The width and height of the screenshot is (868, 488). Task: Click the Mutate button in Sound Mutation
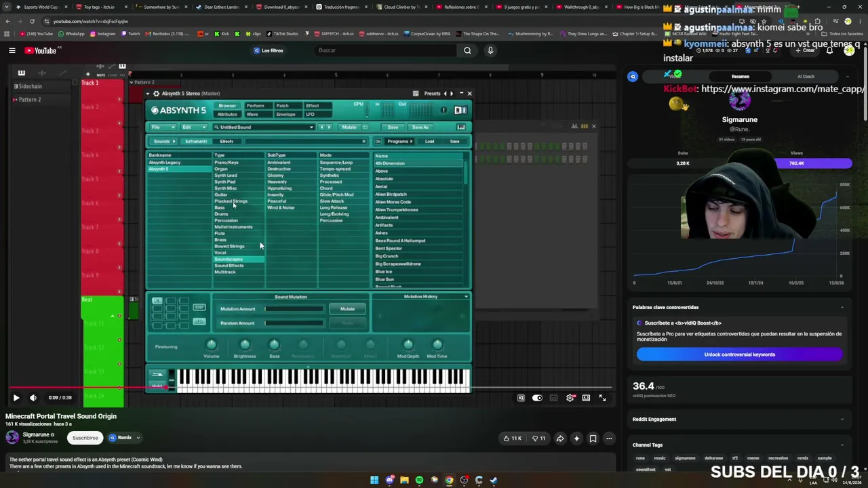point(347,309)
